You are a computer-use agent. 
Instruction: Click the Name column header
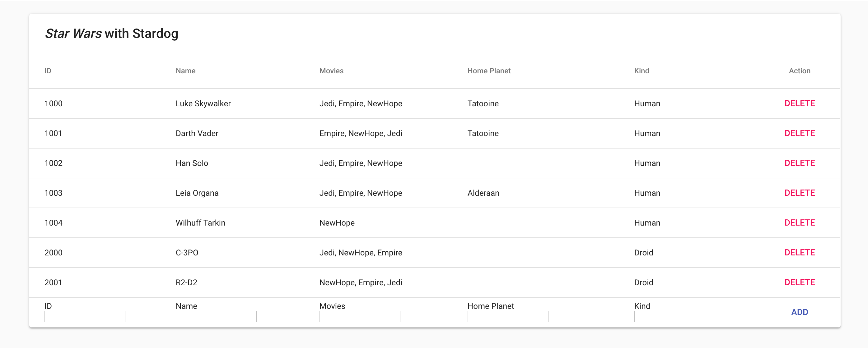(185, 71)
